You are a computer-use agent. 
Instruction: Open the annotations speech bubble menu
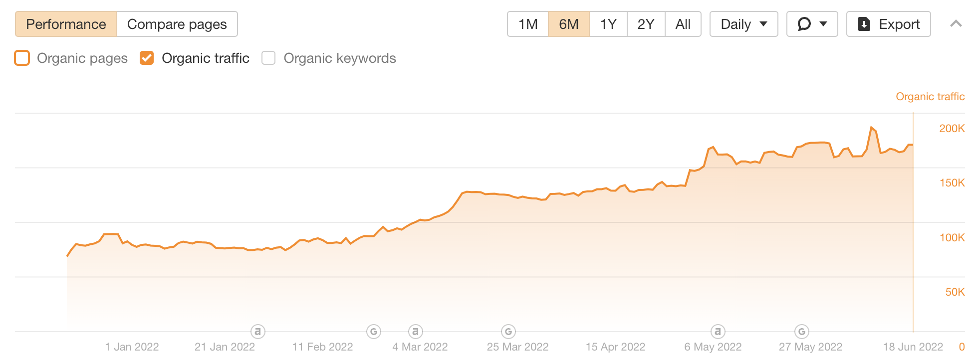[x=804, y=24]
